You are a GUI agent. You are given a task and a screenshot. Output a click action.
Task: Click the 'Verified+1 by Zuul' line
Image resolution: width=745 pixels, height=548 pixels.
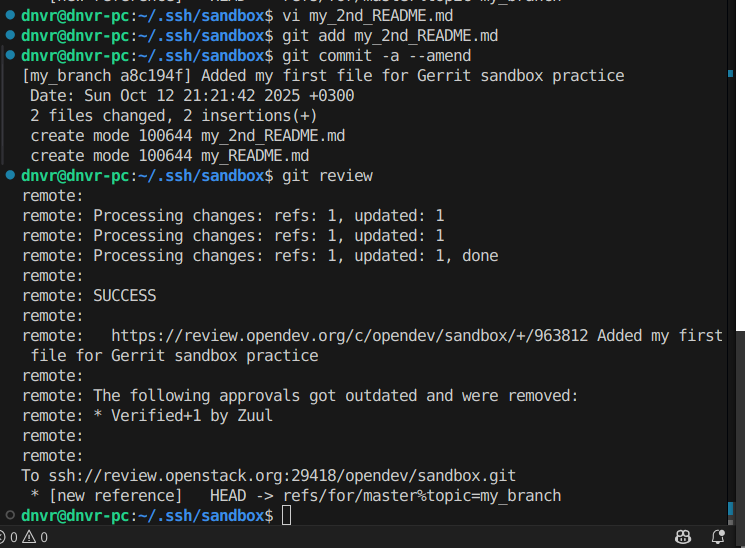click(x=190, y=415)
